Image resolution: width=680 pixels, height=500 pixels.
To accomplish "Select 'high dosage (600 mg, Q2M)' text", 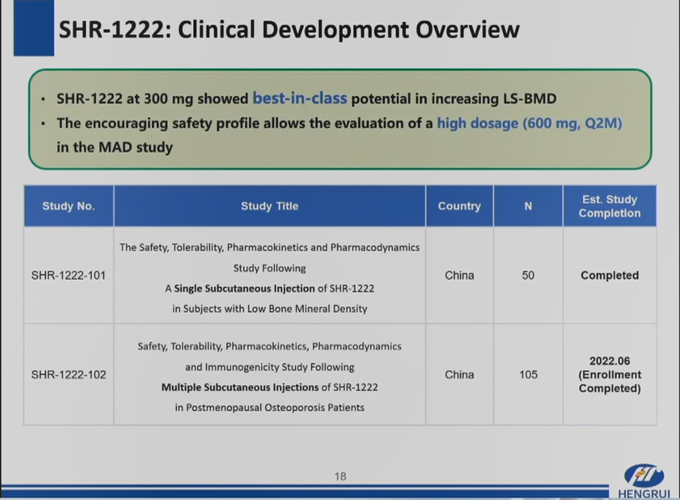I will click(530, 123).
